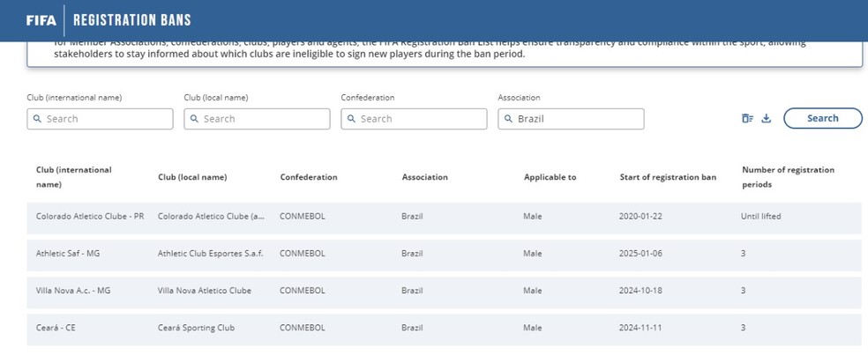868x355 pixels.
Task: Click magnifier icon in Club local name field
Action: [x=194, y=119]
